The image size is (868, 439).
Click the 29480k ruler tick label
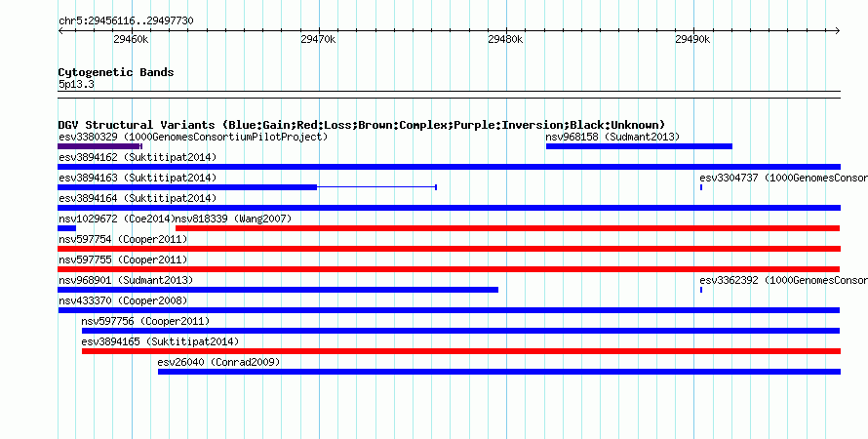[x=505, y=39]
